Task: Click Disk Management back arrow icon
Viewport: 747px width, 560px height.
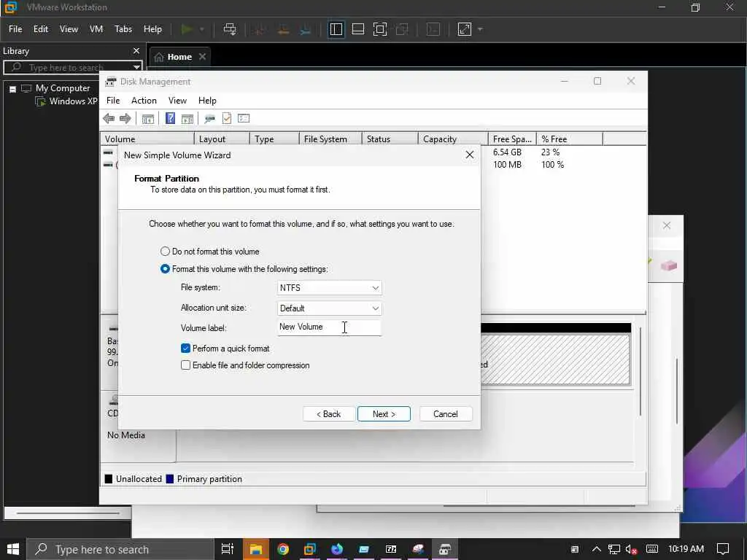Action: 109,119
